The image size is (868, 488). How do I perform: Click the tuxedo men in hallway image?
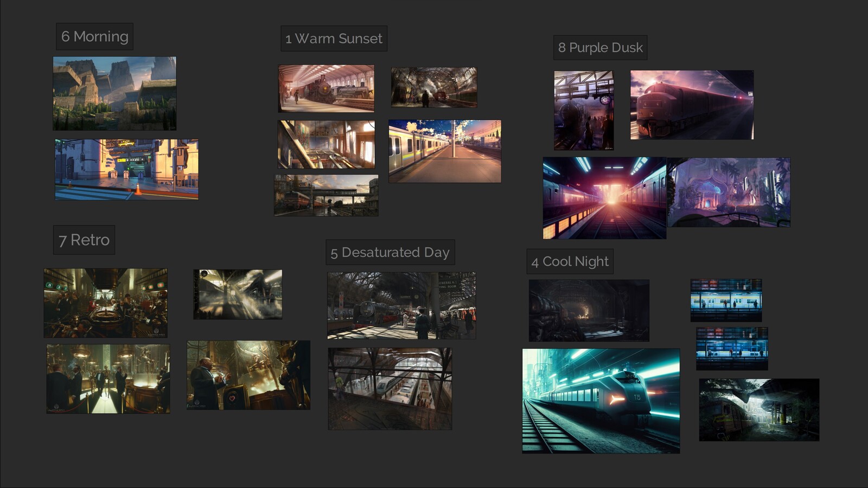(x=108, y=378)
